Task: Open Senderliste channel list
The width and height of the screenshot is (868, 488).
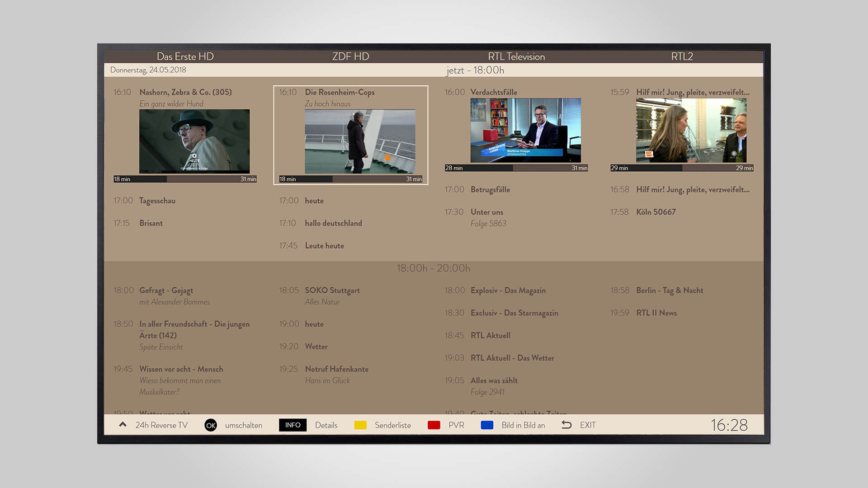Action: pyautogui.click(x=392, y=425)
